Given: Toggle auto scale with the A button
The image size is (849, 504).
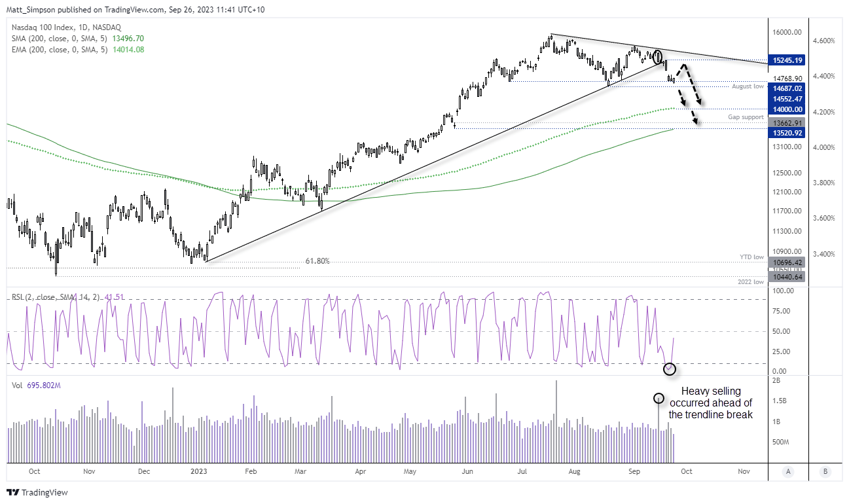Looking at the screenshot, I should click(787, 471).
